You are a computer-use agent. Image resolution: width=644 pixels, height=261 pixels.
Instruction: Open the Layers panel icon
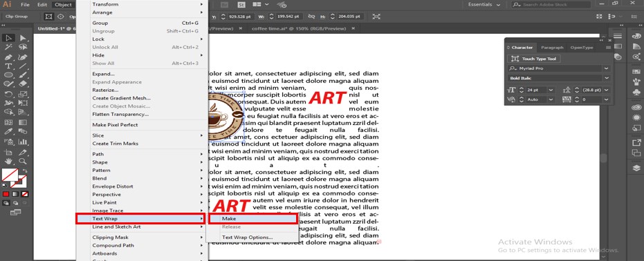(x=636, y=168)
